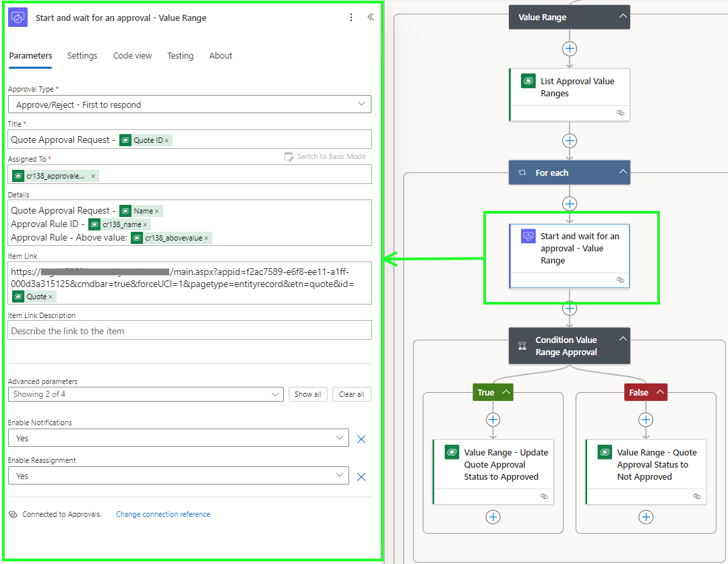Add a new action inside the True branch

point(493,419)
